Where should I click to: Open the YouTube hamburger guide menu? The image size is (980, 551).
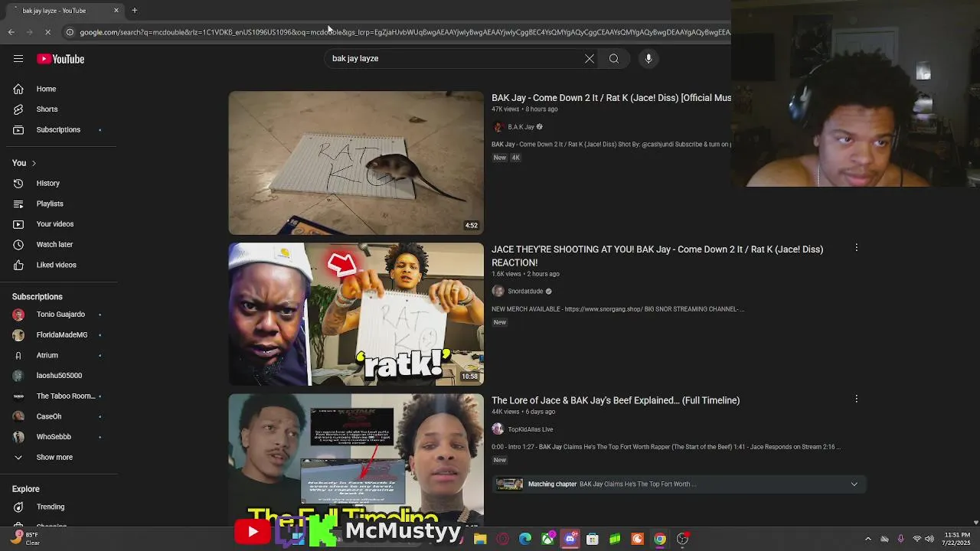18,59
